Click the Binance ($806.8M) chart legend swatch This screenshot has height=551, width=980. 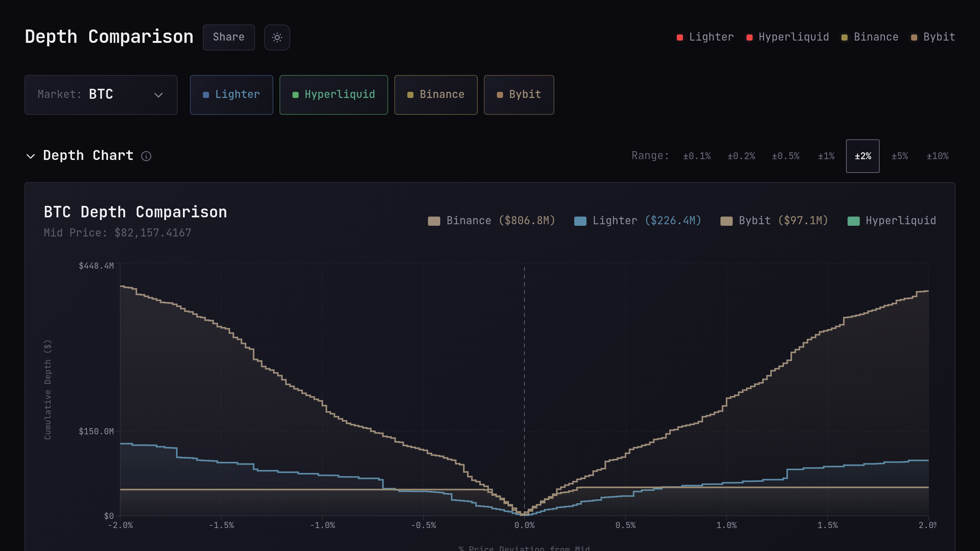click(434, 221)
